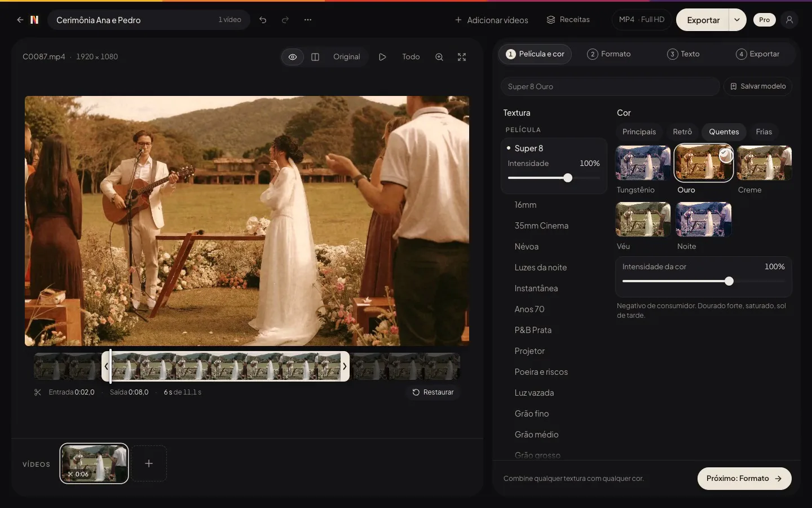Viewport: 812px width, 508px height.
Task: Go back using the left arrow icon
Action: point(20,20)
